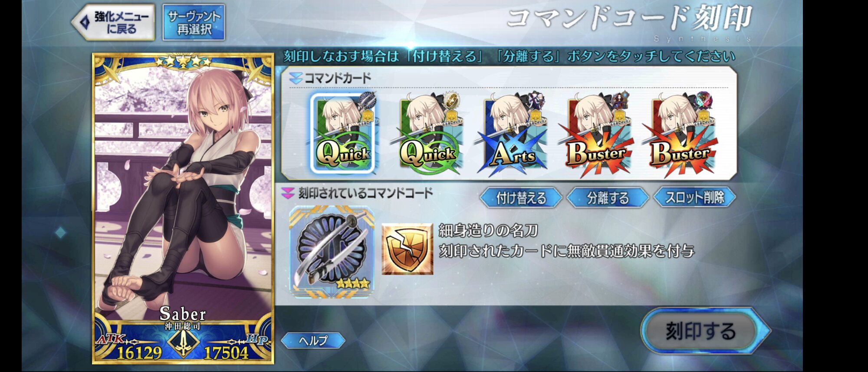Select the first Quick command card

(343, 133)
